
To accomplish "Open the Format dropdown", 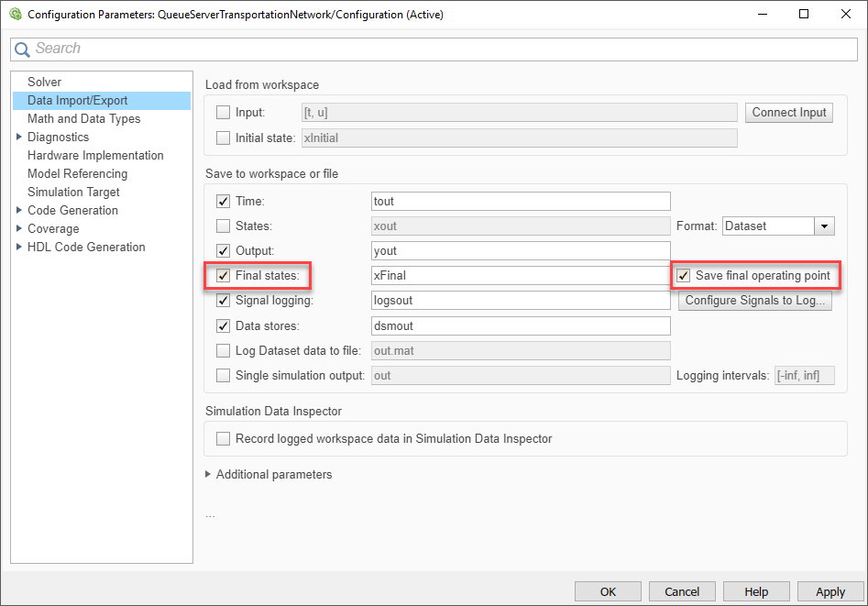I will coord(825,226).
